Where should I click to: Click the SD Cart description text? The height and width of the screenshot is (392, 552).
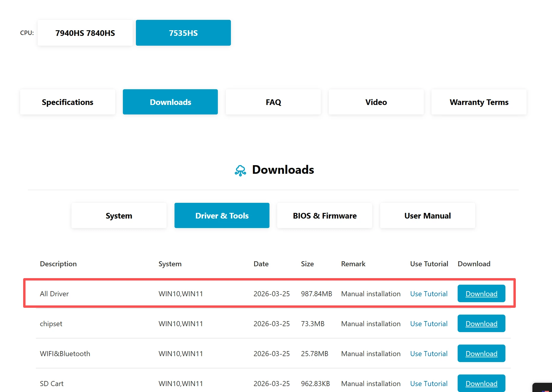(x=52, y=384)
